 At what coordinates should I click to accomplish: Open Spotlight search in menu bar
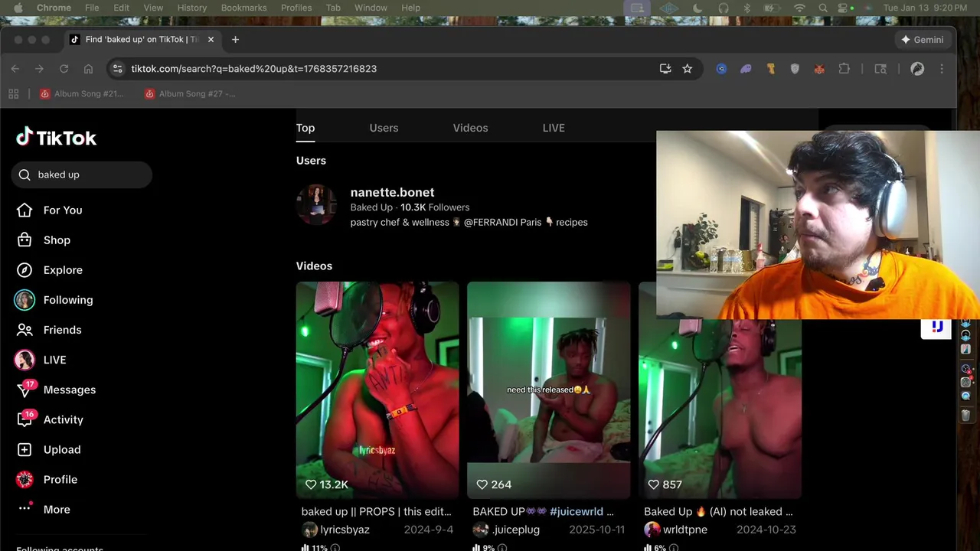click(x=823, y=8)
